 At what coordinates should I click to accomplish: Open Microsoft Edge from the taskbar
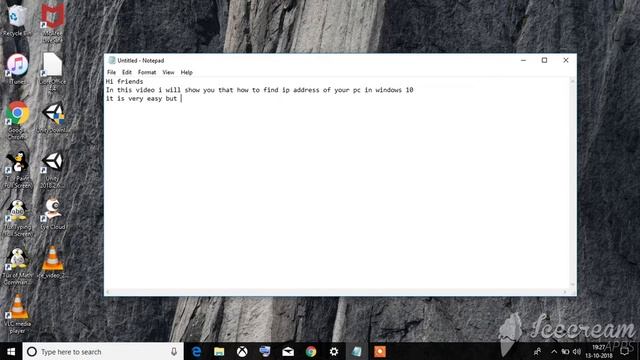(196, 351)
